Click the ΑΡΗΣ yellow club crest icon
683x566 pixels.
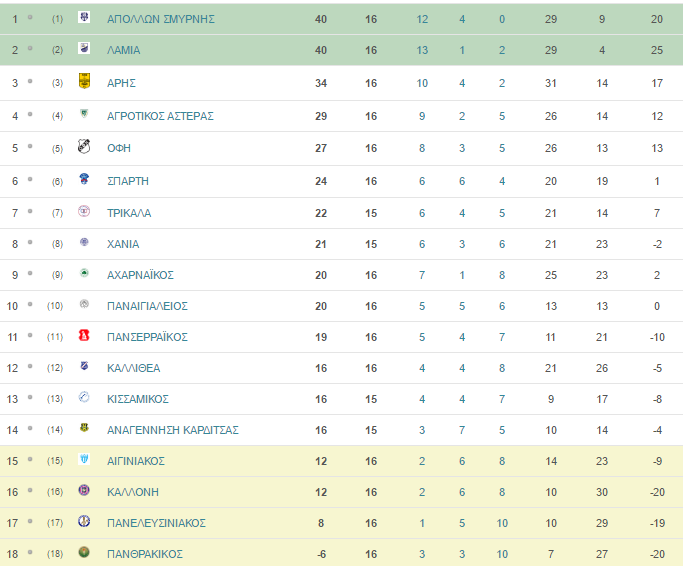click(x=84, y=81)
